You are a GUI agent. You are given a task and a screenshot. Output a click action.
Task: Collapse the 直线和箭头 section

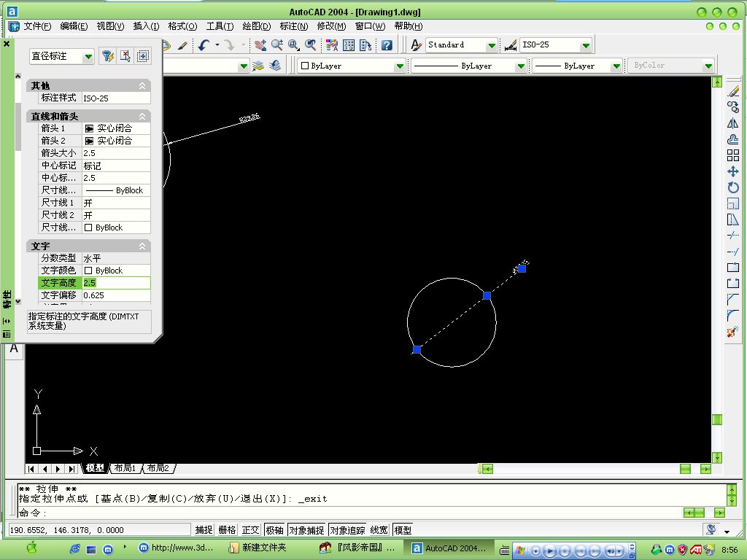[142, 116]
